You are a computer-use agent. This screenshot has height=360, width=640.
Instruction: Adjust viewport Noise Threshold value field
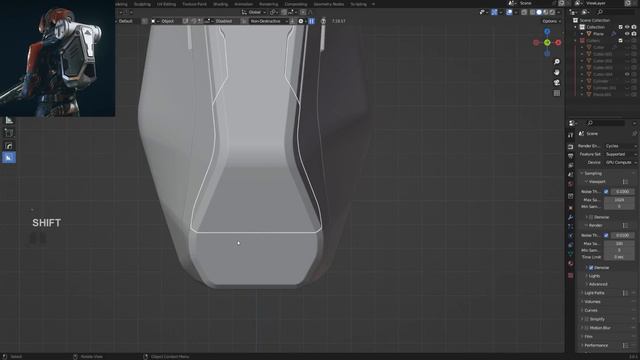tap(622, 191)
